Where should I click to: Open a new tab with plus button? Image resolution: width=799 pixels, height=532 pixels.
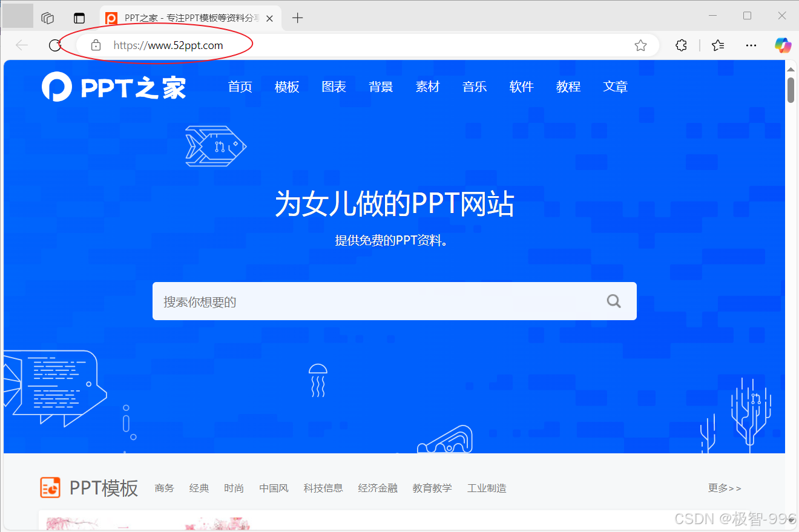click(x=297, y=18)
